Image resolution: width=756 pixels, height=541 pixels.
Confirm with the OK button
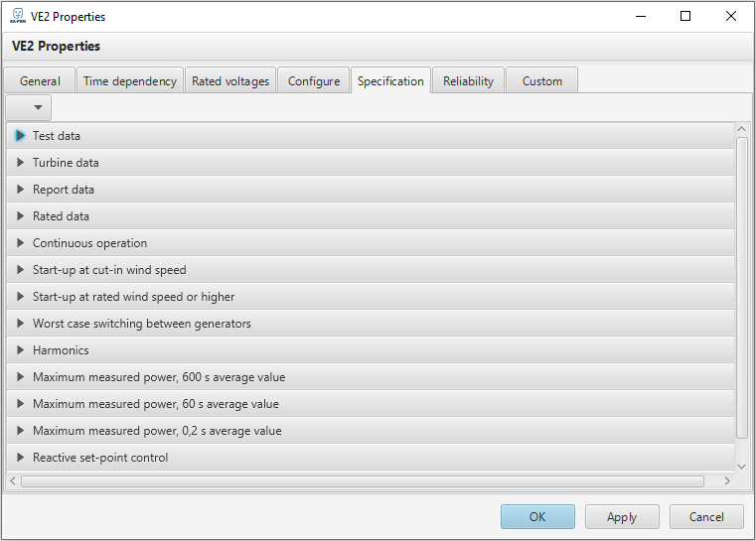coord(537,517)
